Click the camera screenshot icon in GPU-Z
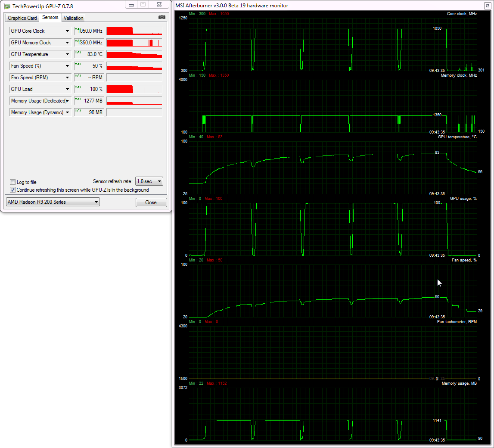The width and height of the screenshot is (494, 448). pos(162,17)
